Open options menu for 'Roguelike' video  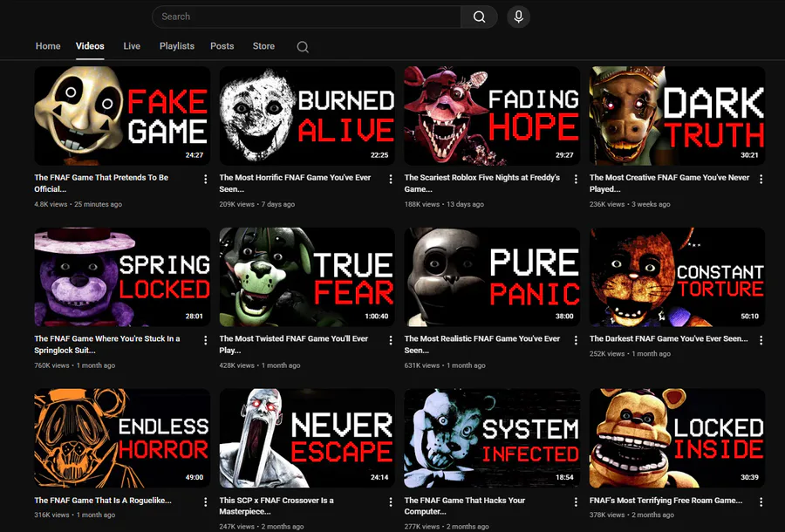(x=205, y=501)
